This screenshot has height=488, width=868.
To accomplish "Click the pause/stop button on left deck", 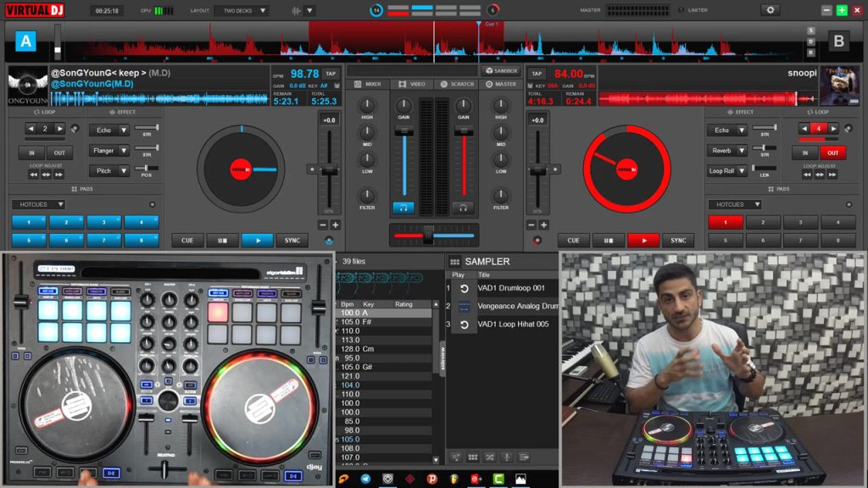I will (x=222, y=241).
